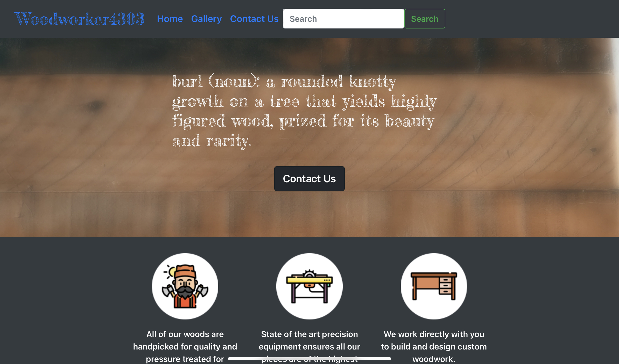Toggle the header search toggle

(x=425, y=19)
